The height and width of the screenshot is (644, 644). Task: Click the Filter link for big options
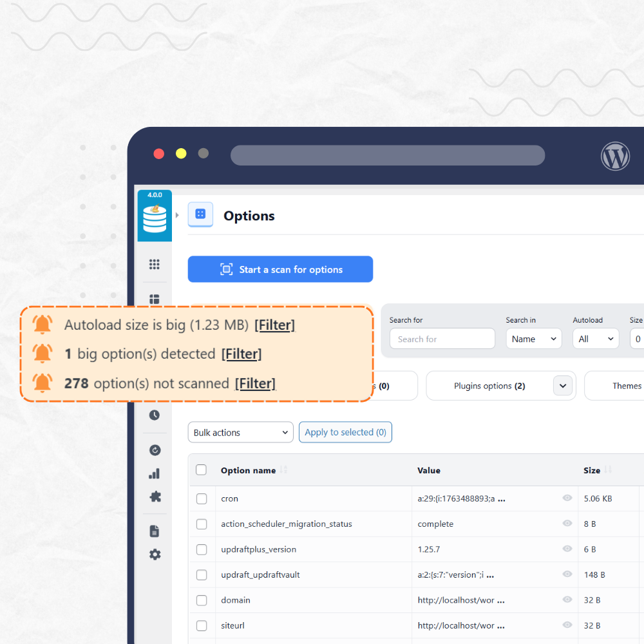click(x=241, y=354)
